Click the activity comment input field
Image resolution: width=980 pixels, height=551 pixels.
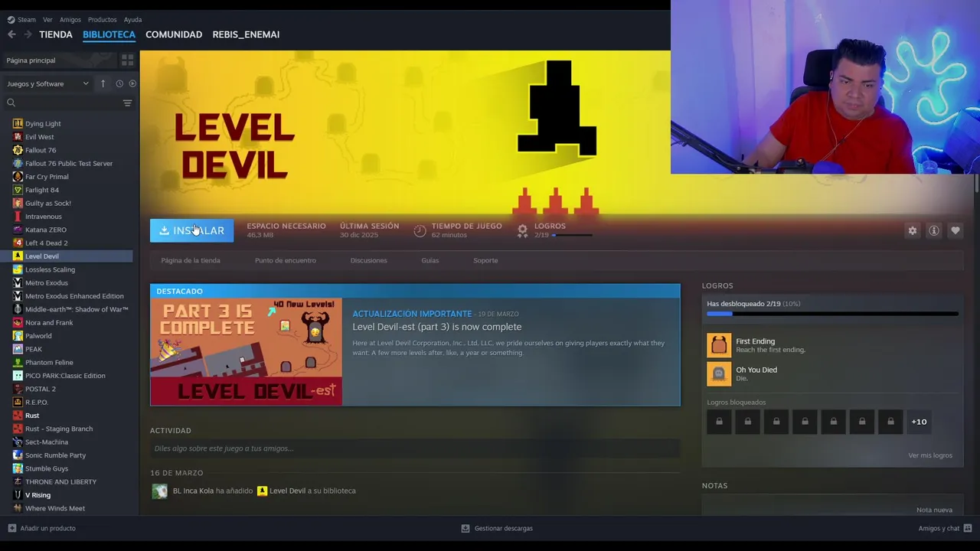[x=415, y=448]
